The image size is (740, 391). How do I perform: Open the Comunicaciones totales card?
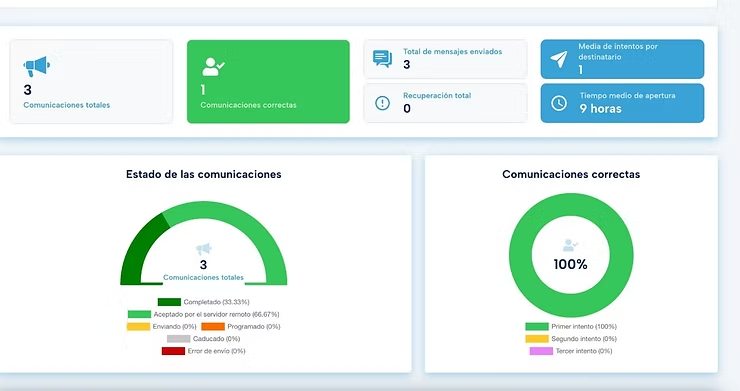point(92,82)
